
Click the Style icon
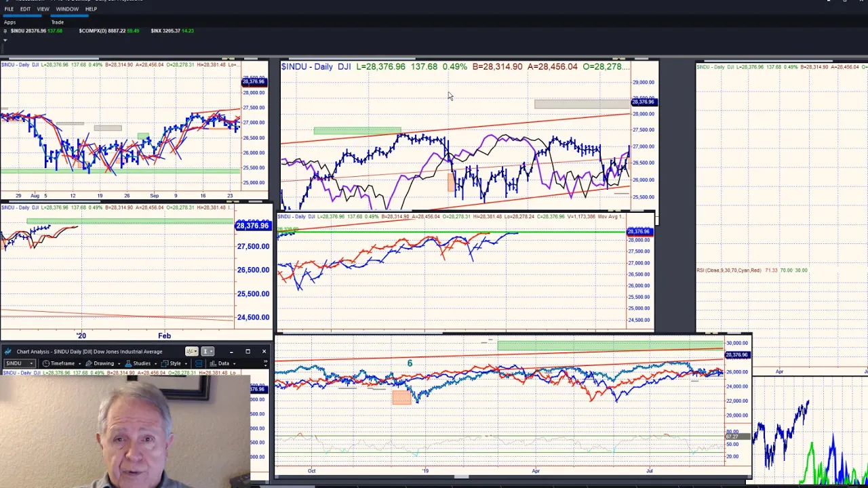pos(164,363)
